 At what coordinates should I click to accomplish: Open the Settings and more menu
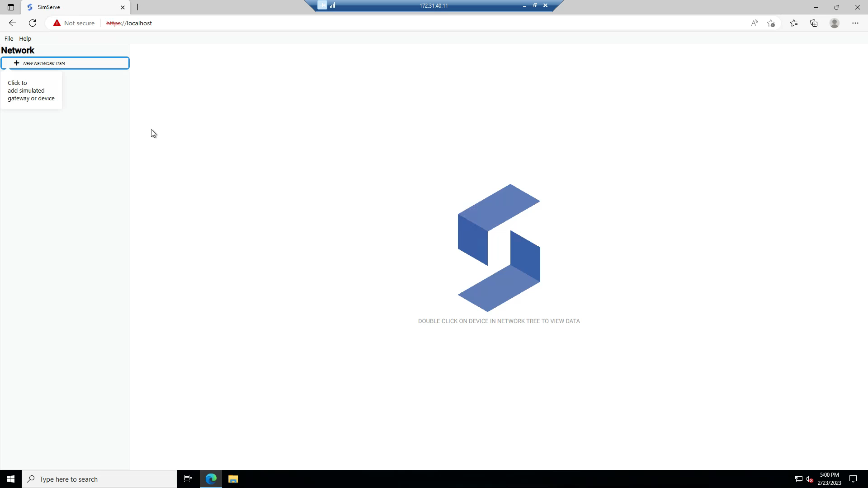[x=855, y=23]
